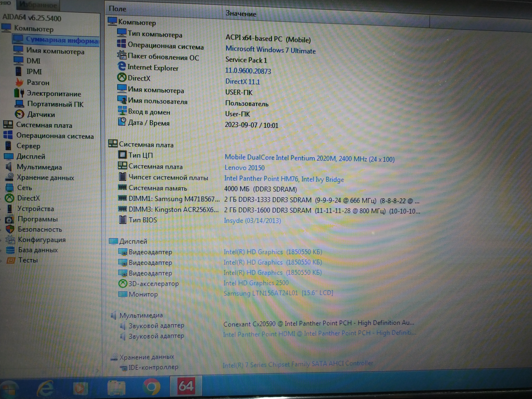Open the Lenovo 20150 motherboard link
532x399 pixels.
[244, 168]
